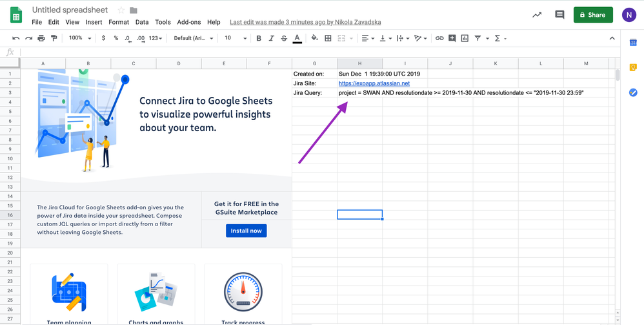Select column H header
This screenshot has height=325, width=644.
(x=360, y=63)
